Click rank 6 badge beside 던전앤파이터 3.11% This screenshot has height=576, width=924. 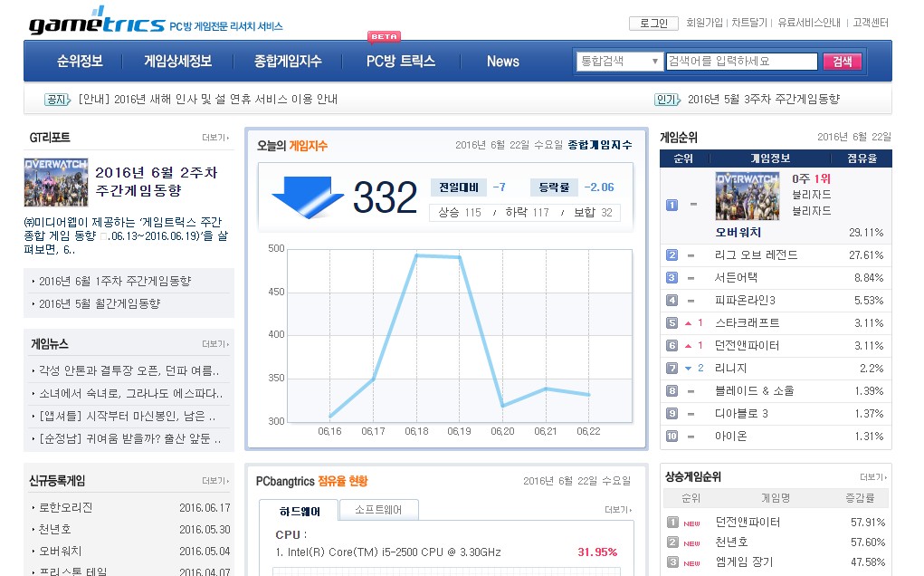pyautogui.click(x=672, y=345)
